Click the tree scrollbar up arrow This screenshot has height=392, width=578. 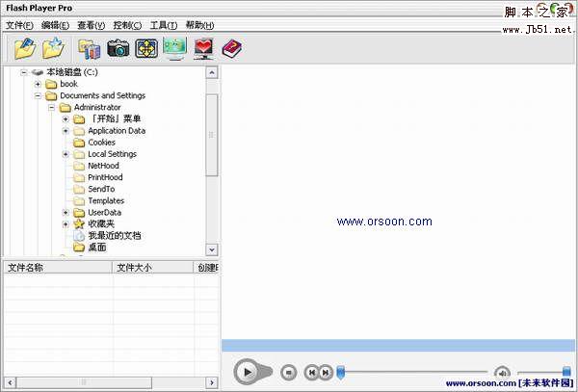212,72
